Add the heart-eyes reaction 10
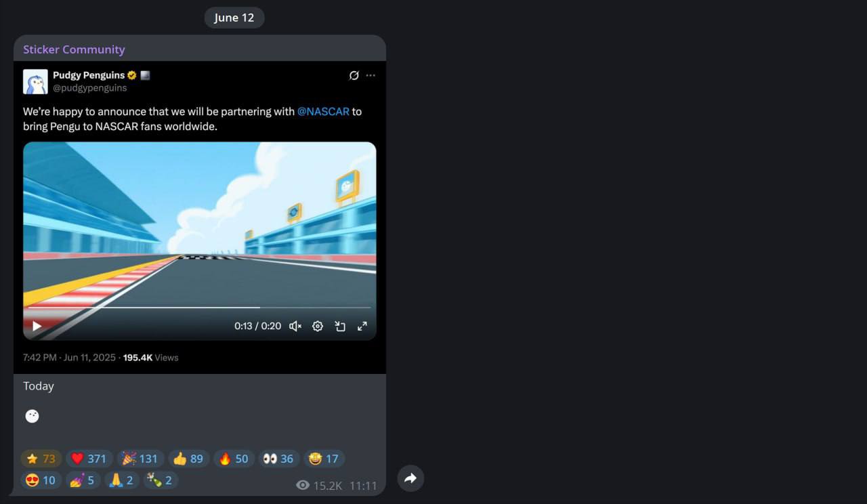Screen dimensions: 867x504 pyautogui.click(x=41, y=480)
